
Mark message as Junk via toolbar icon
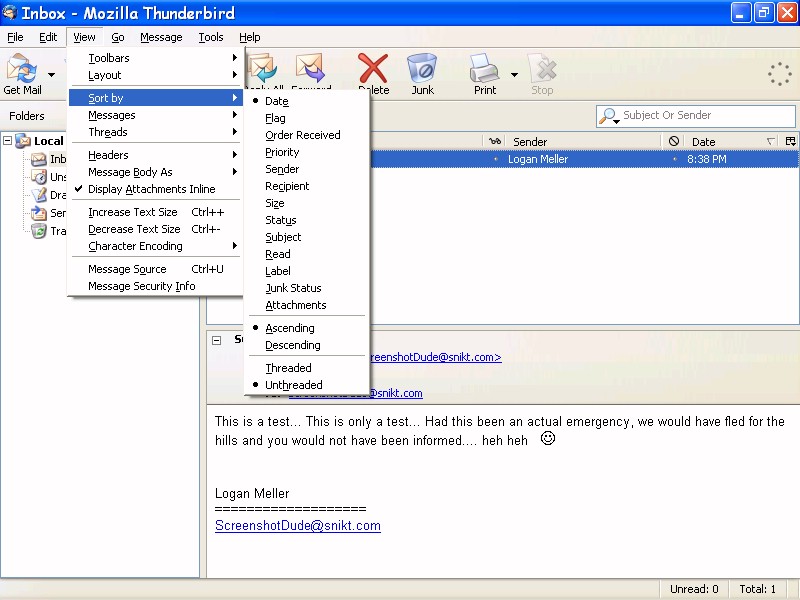click(422, 68)
